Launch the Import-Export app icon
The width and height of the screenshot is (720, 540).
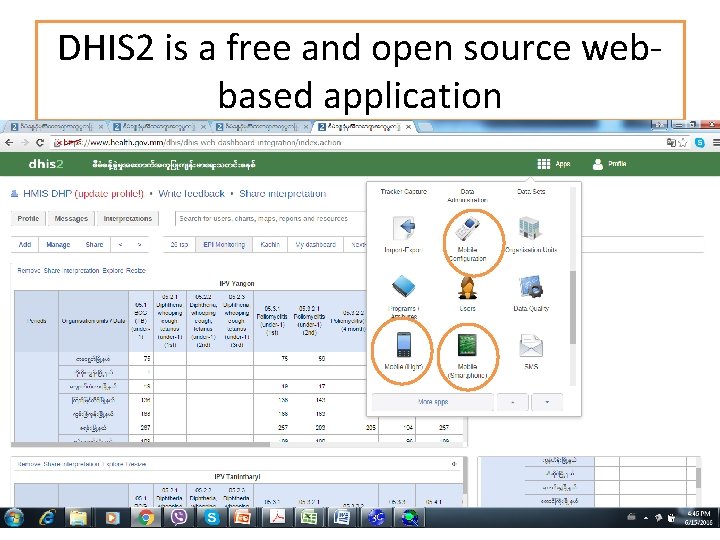(x=404, y=229)
